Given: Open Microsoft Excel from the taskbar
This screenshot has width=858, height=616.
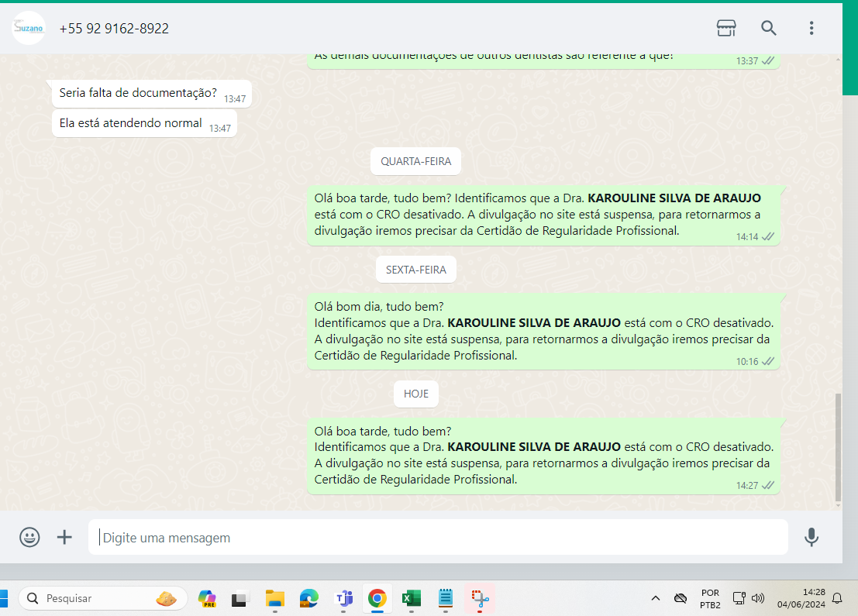Looking at the screenshot, I should point(411,598).
